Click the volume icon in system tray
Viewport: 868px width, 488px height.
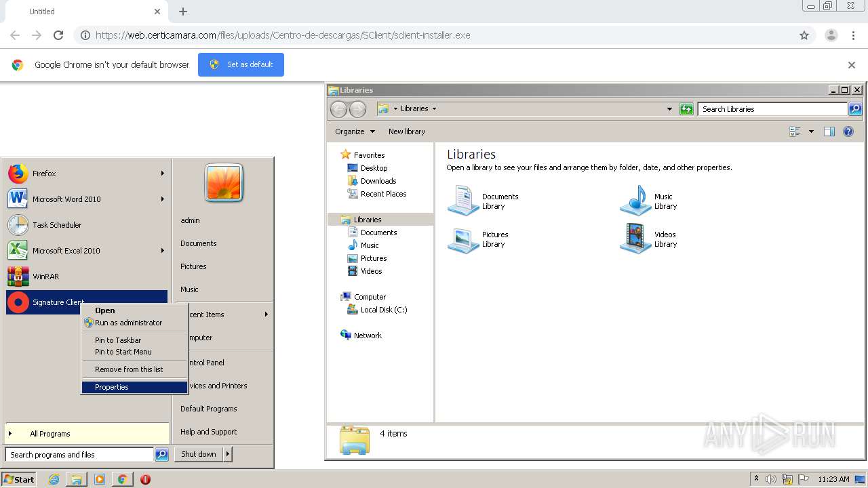771,479
